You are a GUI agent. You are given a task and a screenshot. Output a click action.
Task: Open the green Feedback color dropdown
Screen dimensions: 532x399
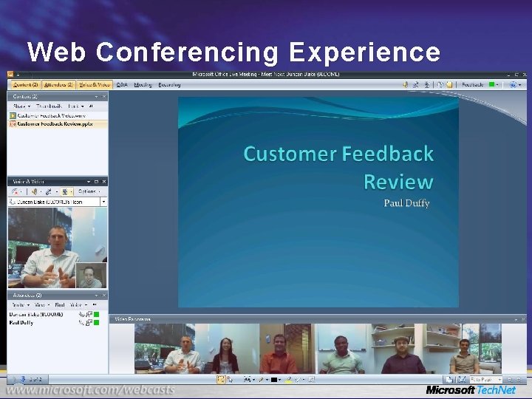tap(494, 85)
